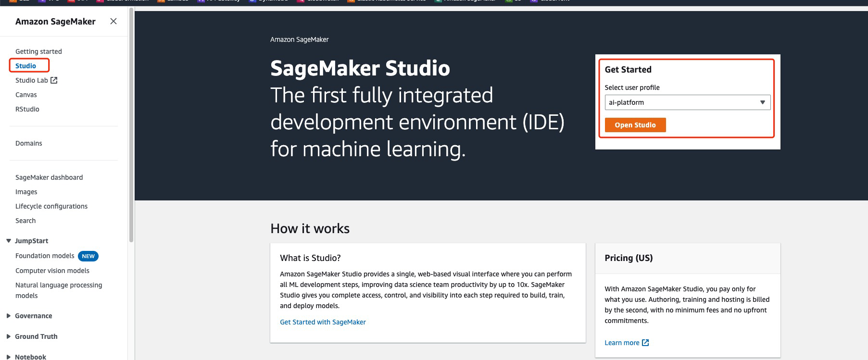Open Search in the sidebar
Image resolution: width=868 pixels, height=360 pixels.
(x=25, y=221)
